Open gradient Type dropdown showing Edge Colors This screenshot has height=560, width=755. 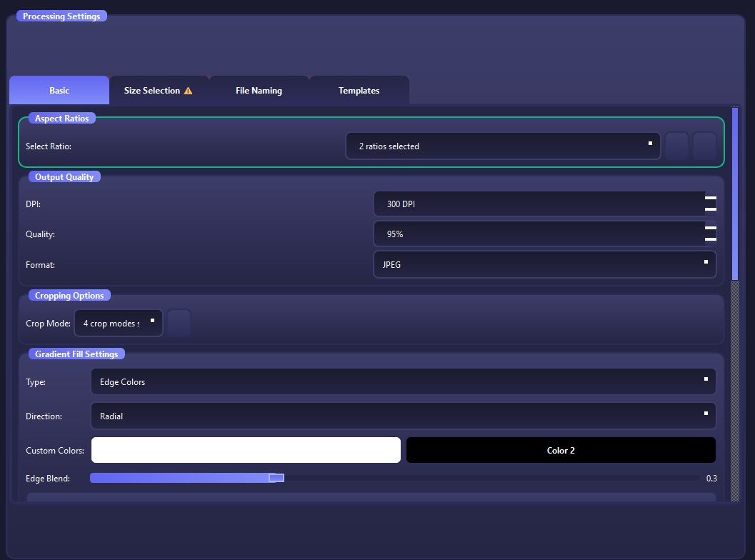(403, 381)
